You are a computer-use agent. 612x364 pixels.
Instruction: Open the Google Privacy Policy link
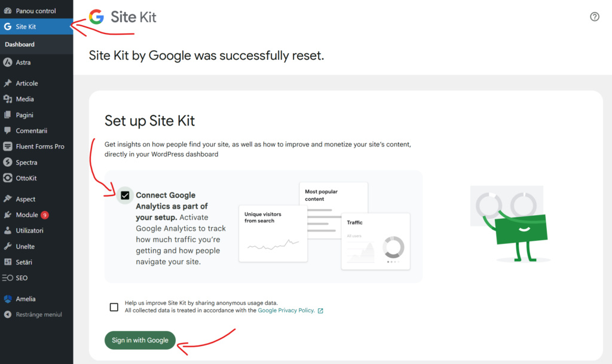click(x=286, y=311)
